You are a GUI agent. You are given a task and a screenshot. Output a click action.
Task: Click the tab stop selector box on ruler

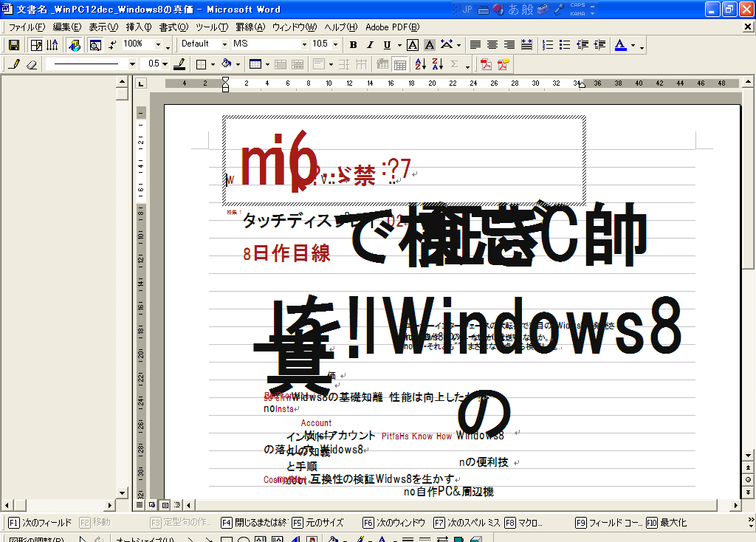(141, 84)
